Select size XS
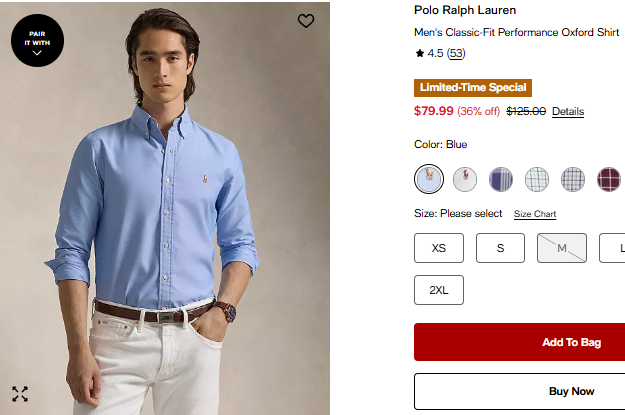Viewport: 625px width, 415px height. [439, 248]
